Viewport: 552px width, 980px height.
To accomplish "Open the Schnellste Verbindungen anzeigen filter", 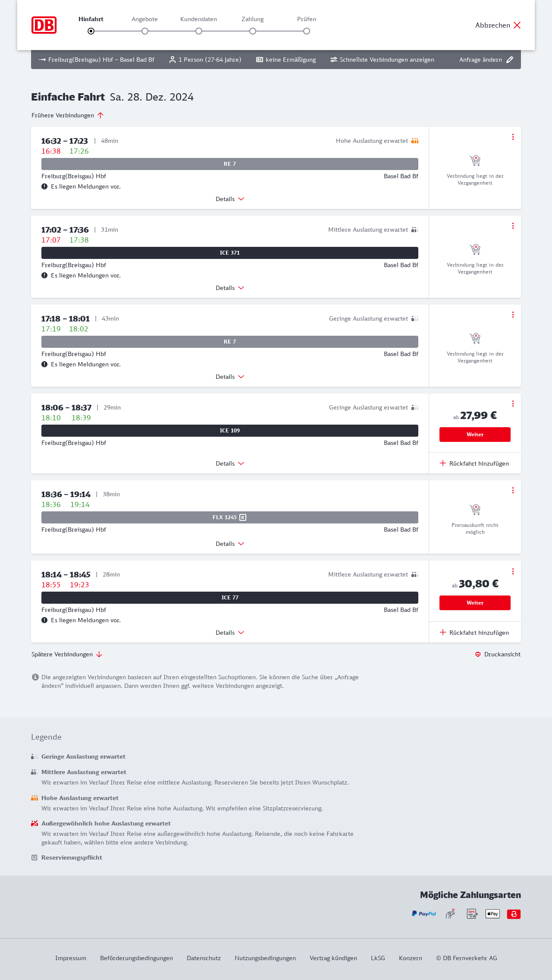I will 382,60.
